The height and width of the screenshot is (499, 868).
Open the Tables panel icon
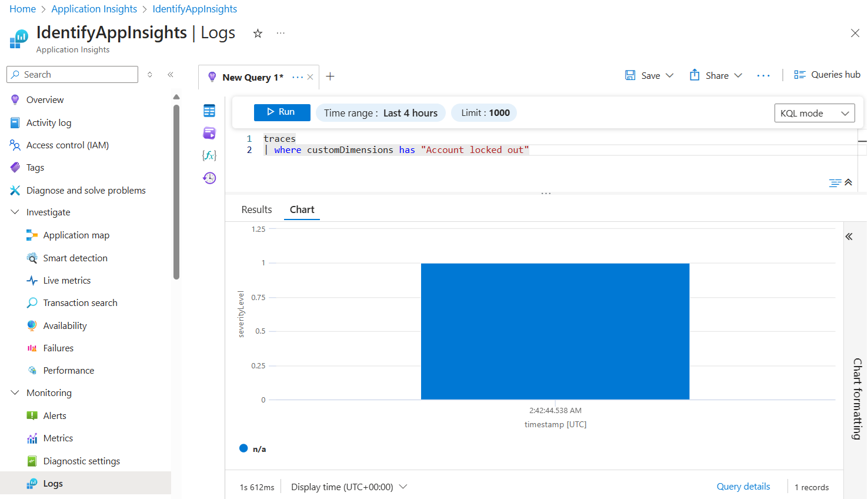[x=209, y=111]
